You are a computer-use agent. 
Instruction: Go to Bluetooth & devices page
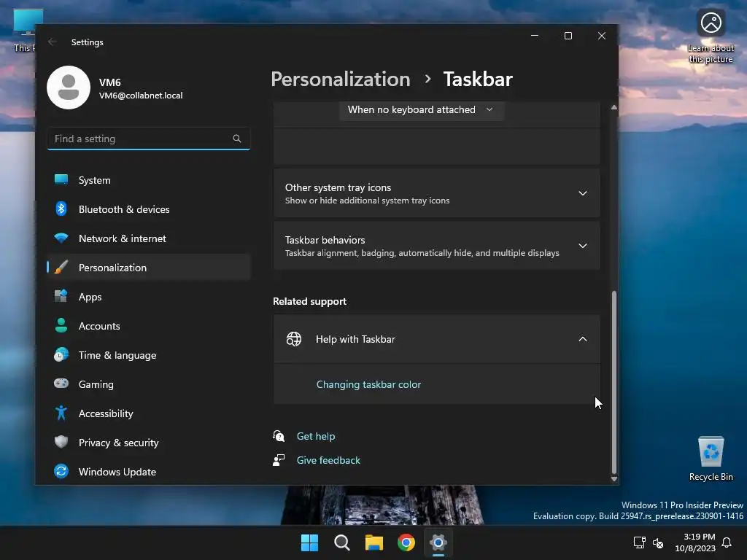click(149, 209)
